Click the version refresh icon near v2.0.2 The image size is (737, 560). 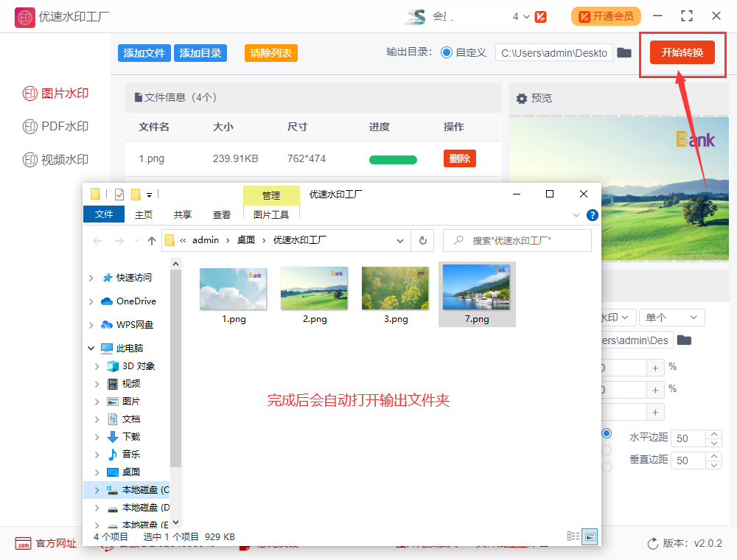652,543
